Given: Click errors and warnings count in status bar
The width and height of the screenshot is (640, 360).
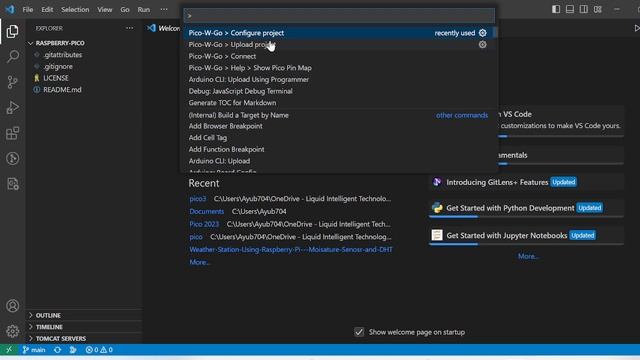Looking at the screenshot, I should [99, 350].
